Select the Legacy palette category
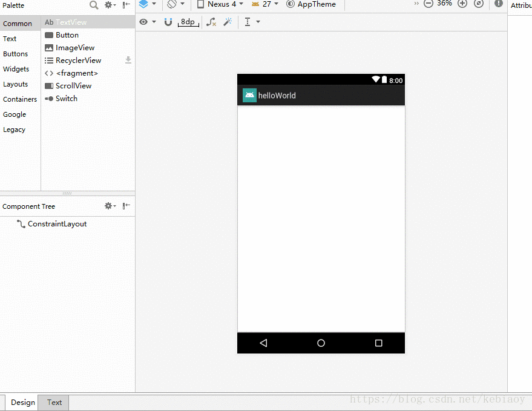The height and width of the screenshot is (411, 532). pos(20,130)
